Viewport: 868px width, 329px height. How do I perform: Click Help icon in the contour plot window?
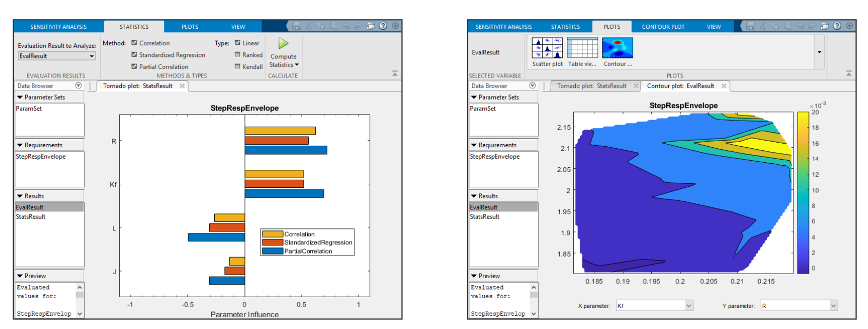point(837,26)
